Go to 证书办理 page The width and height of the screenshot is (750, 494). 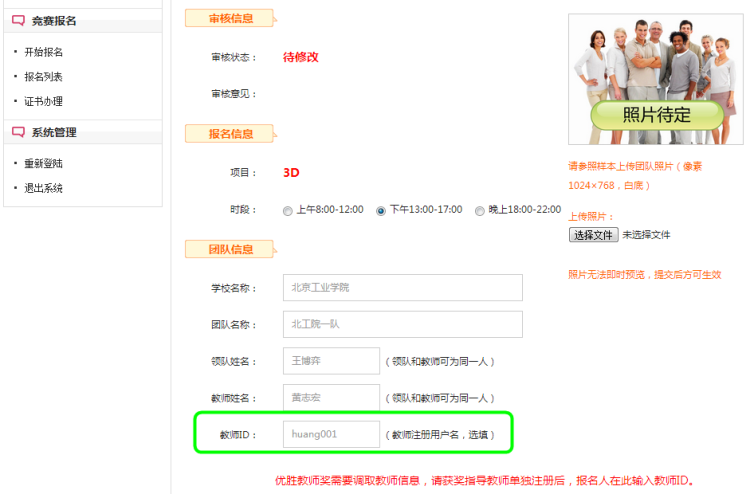pyautogui.click(x=44, y=102)
